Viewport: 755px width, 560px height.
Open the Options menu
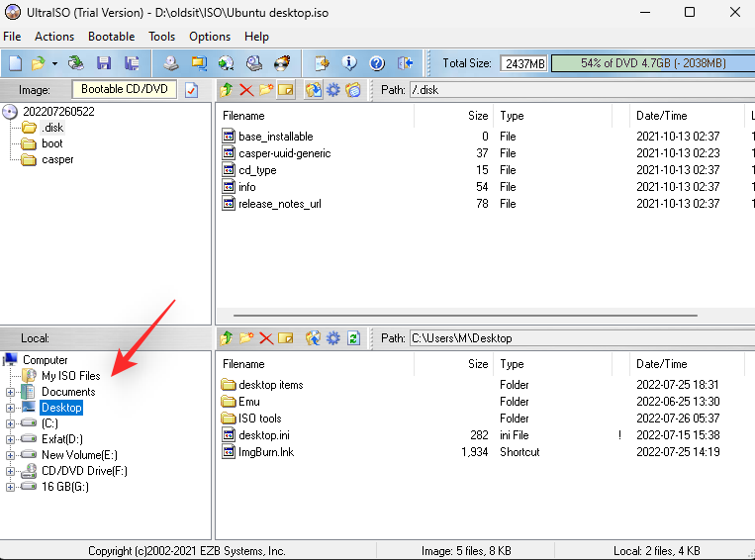pyautogui.click(x=210, y=37)
